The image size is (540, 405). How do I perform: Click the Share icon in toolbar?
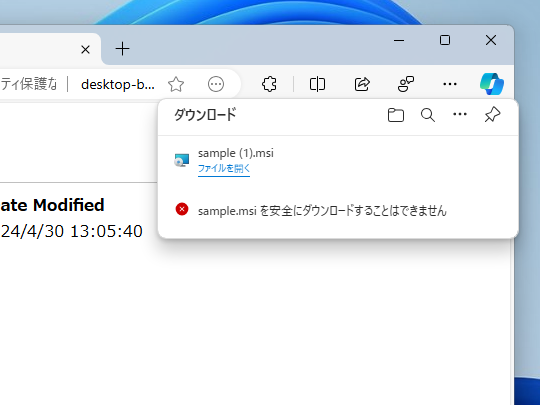362,84
